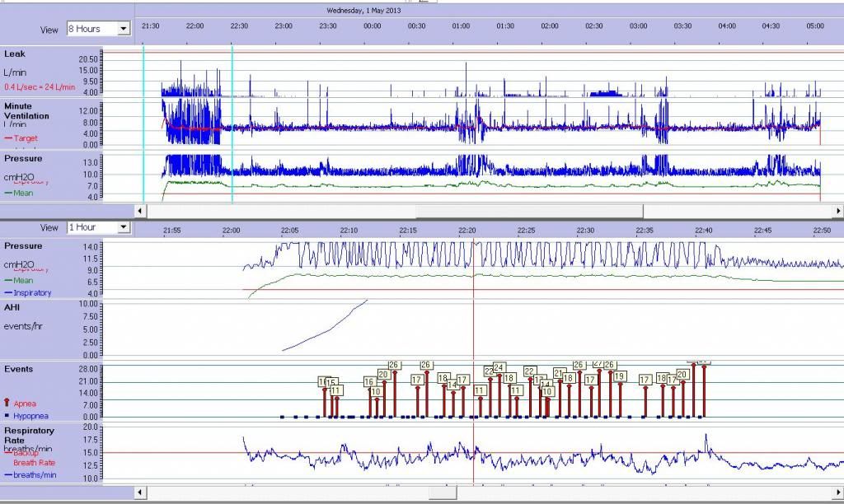
Task: Click the 'Respiratory Rate' graph label
Action: pyautogui.click(x=29, y=435)
